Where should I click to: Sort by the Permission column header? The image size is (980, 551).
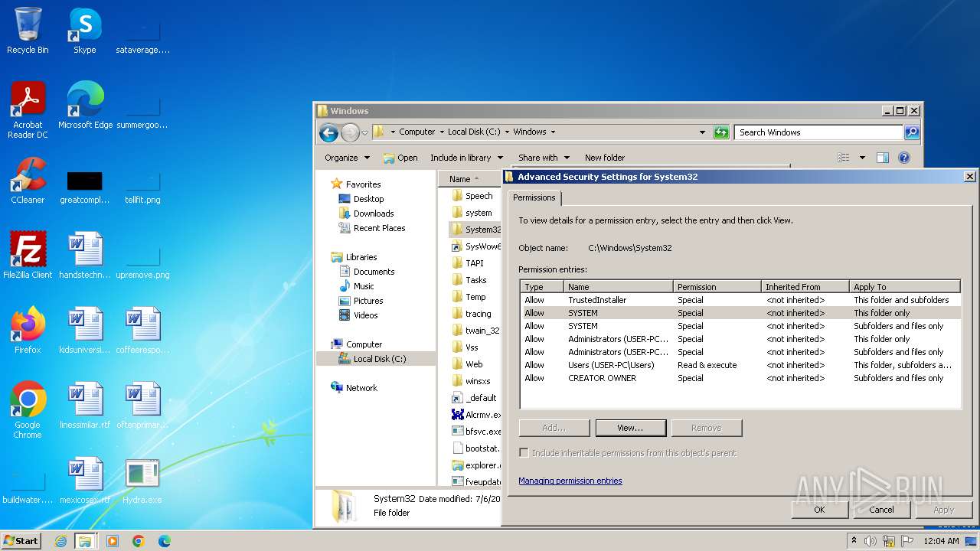pyautogui.click(x=717, y=287)
